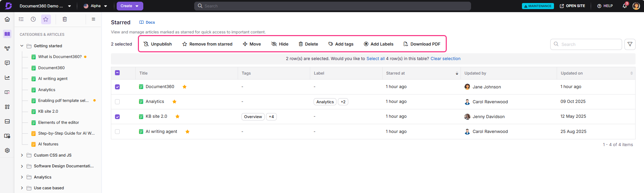Viewport: 644px width, 193px height.
Task: Expand the Custom CSS and JS category
Action: pyautogui.click(x=22, y=155)
